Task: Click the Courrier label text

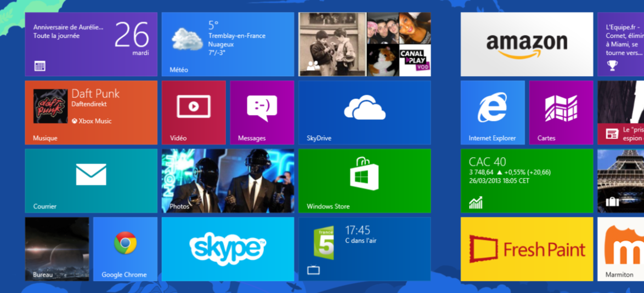Action: coord(45,206)
